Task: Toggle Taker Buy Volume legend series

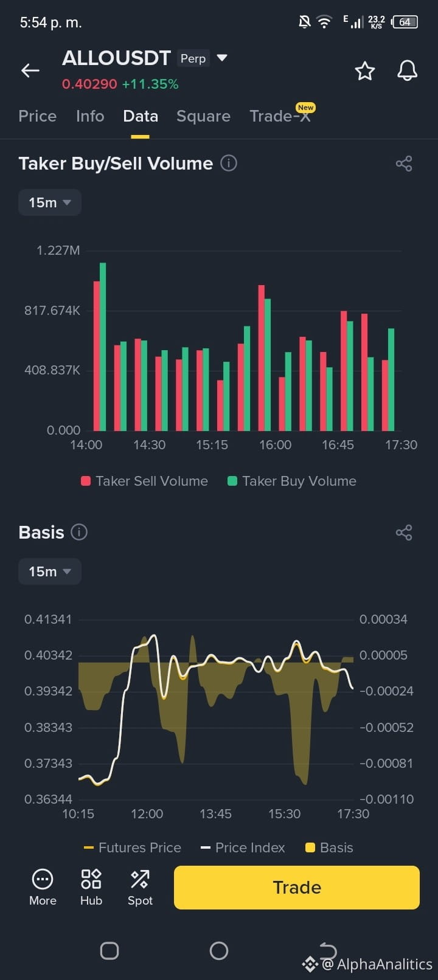Action: point(292,481)
